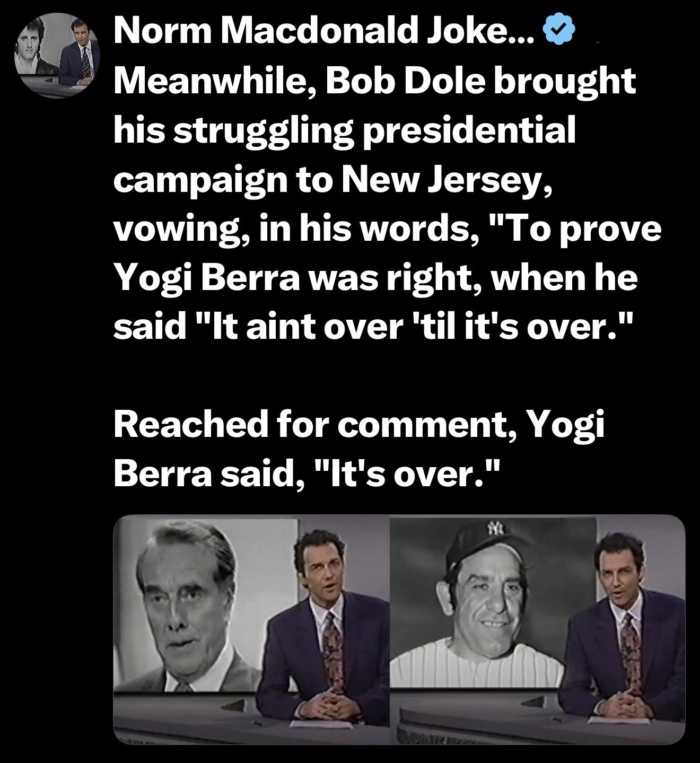Select the tweet's opening line starting "Meanwhile, Bob Dole"

(374, 82)
